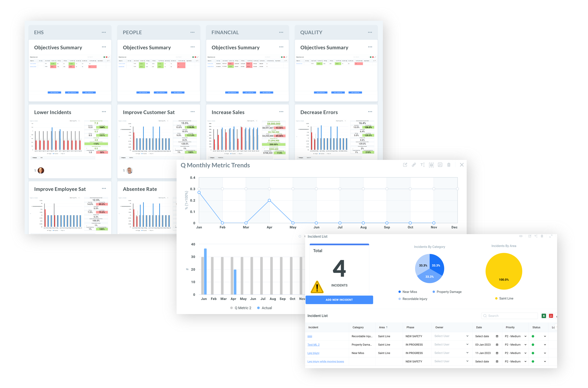Open the PEOPLE column options menu
This screenshot has height=388, width=588.
click(x=192, y=32)
